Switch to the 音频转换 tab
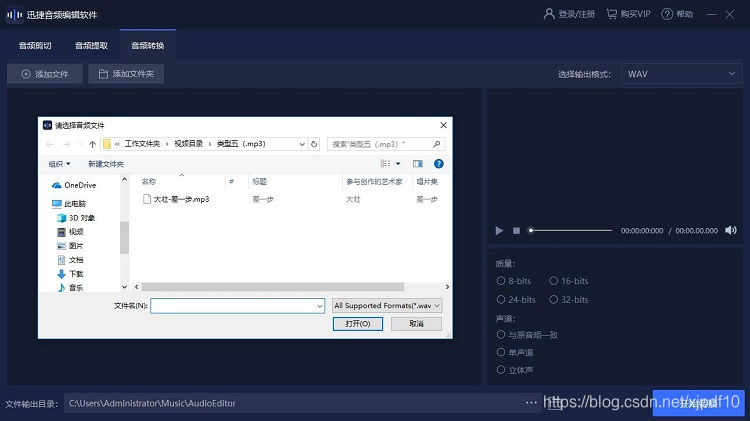Image resolution: width=750 pixels, height=421 pixels. pyautogui.click(x=148, y=45)
